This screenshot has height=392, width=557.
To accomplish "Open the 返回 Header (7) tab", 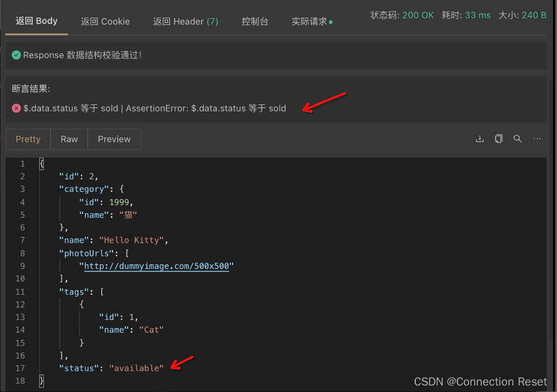I will (x=186, y=22).
